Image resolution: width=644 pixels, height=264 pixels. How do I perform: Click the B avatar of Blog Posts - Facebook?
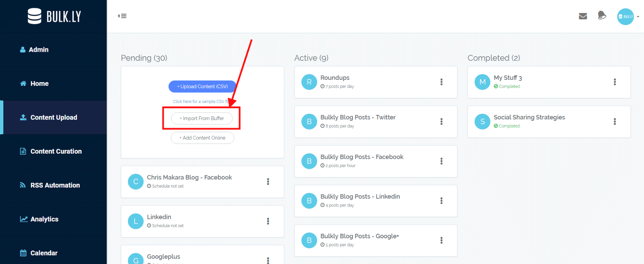[309, 161]
